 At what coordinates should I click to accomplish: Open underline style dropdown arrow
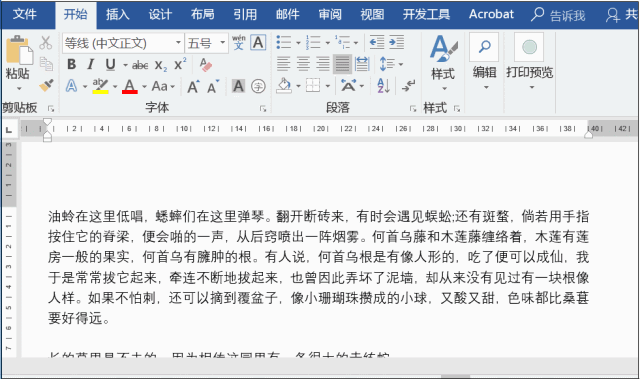(x=125, y=65)
